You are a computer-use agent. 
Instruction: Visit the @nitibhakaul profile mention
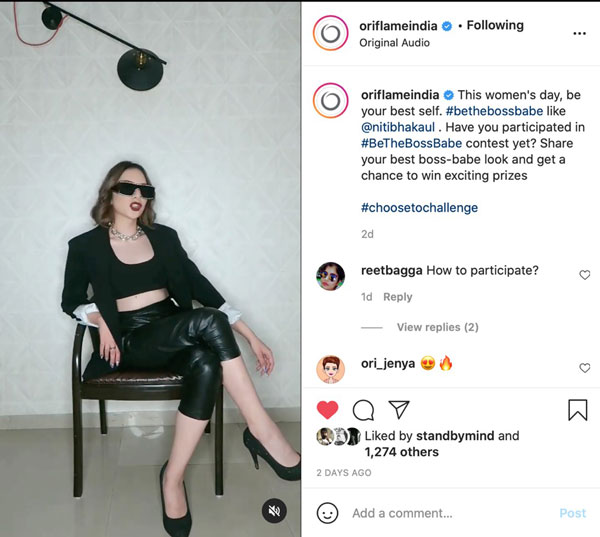click(405, 126)
